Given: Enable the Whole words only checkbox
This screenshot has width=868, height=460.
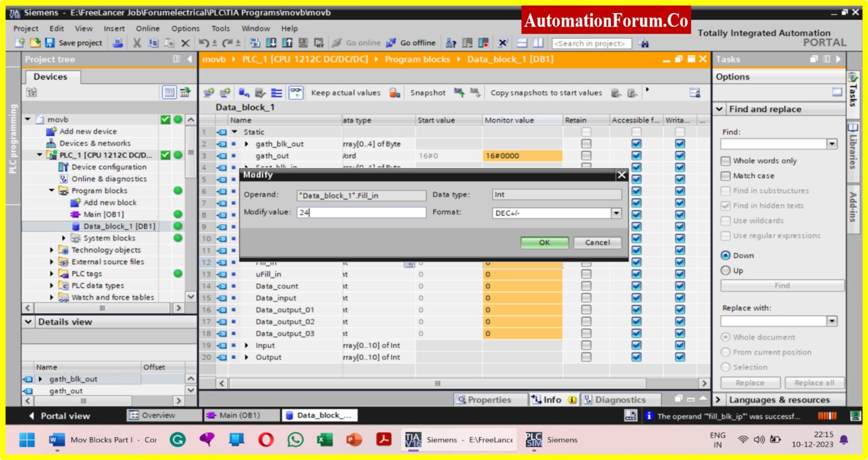Looking at the screenshot, I should [726, 160].
